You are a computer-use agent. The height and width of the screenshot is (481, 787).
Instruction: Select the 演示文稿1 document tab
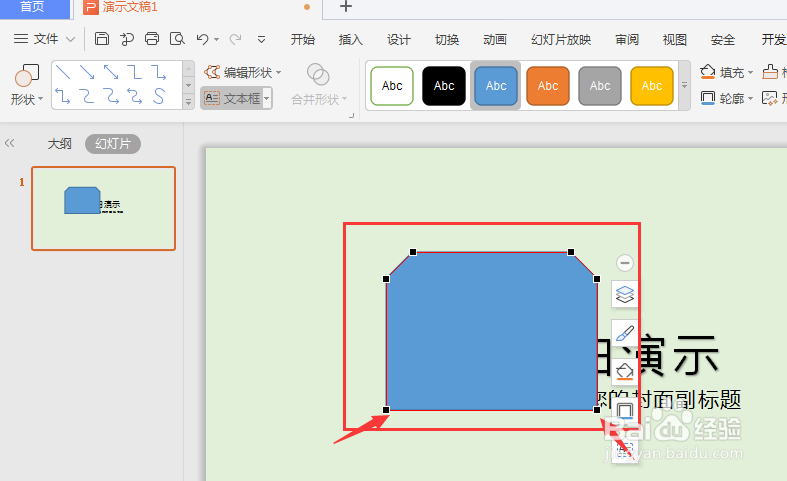pos(129,7)
